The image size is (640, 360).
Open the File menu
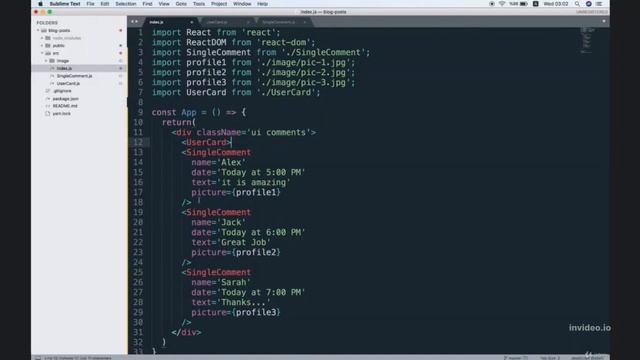tap(91, 4)
